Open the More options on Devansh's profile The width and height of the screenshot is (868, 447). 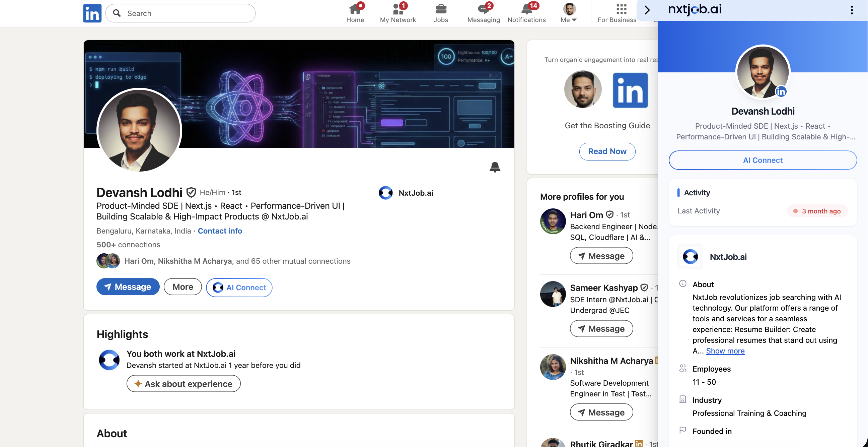(x=183, y=286)
